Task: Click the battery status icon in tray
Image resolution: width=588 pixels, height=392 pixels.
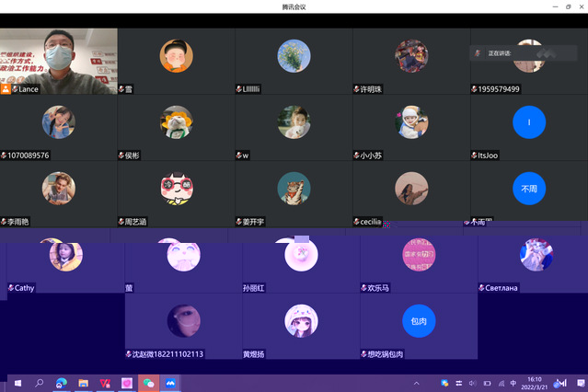Action: pyautogui.click(x=487, y=384)
